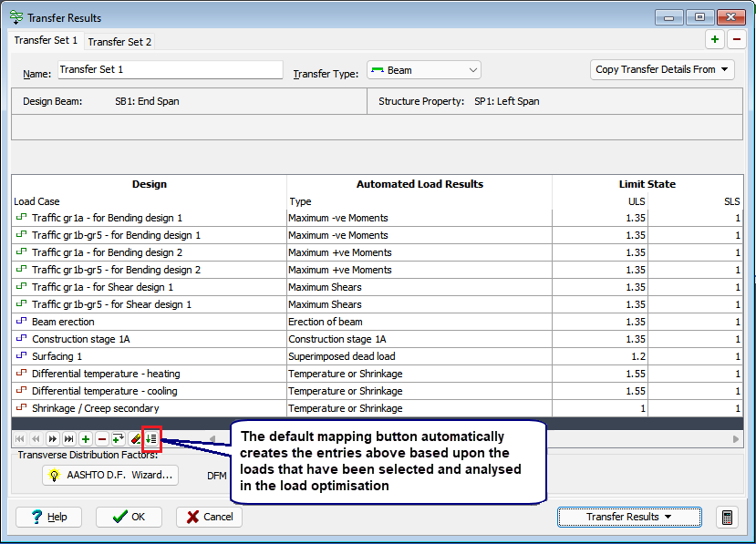Click the grid scrollbar right arrow

pyautogui.click(x=736, y=439)
